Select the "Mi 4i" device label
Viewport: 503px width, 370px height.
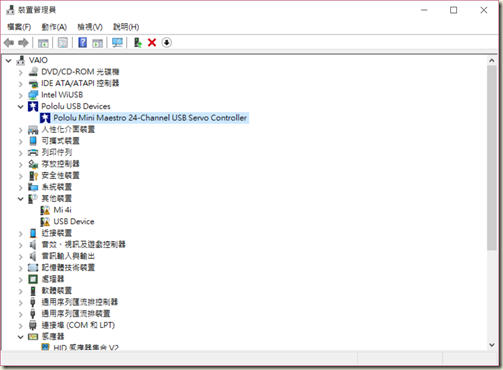[x=62, y=210]
